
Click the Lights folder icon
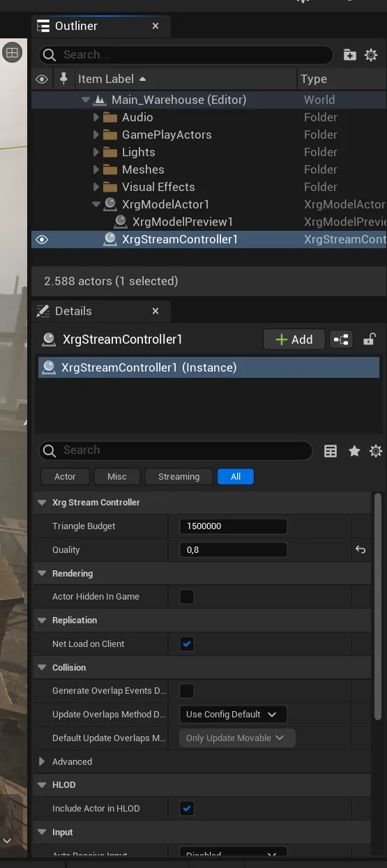click(x=110, y=152)
